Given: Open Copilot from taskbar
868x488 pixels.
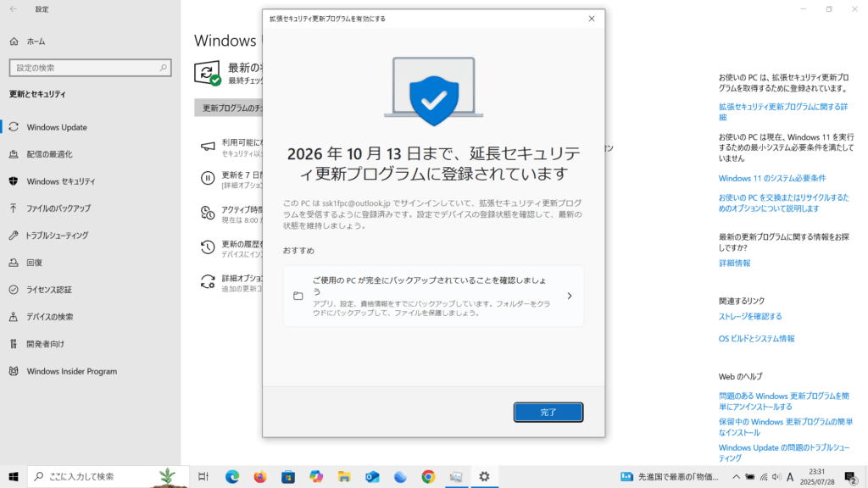Looking at the screenshot, I should coord(316,476).
